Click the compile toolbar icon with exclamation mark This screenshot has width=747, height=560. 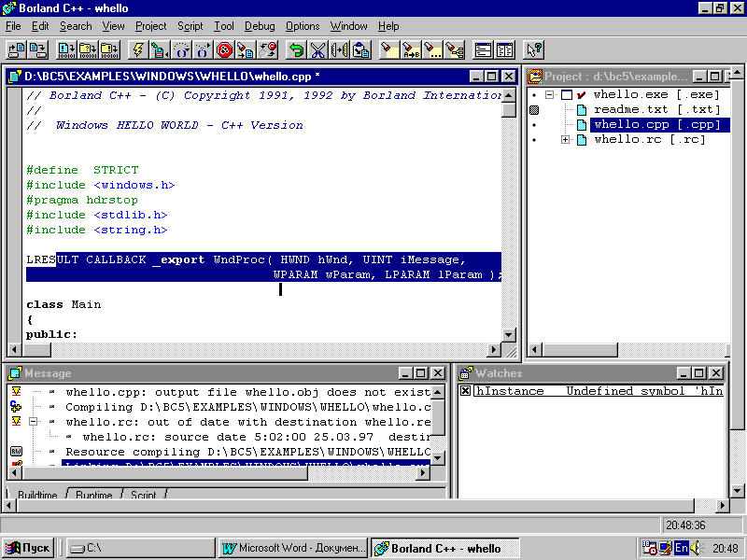tap(66, 49)
